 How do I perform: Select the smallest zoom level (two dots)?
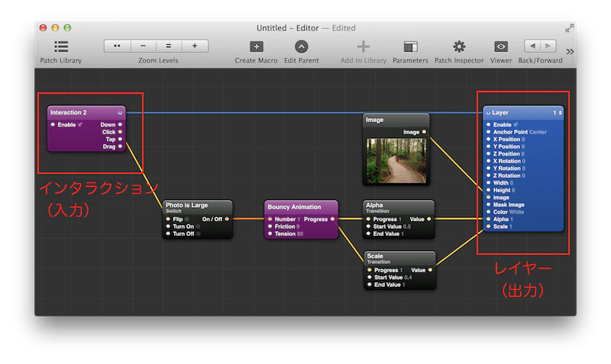pos(117,46)
